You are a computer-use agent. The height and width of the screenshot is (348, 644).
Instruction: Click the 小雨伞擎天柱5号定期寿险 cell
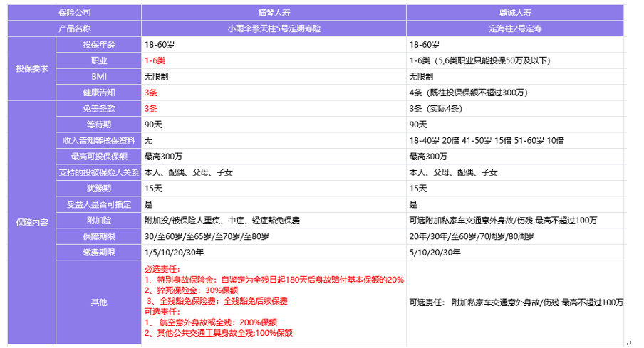pos(274,28)
